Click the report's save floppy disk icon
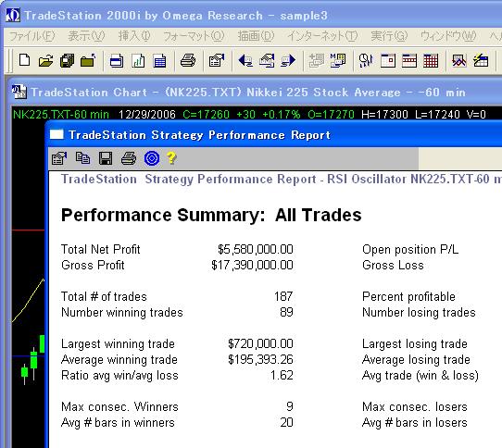 tap(106, 158)
